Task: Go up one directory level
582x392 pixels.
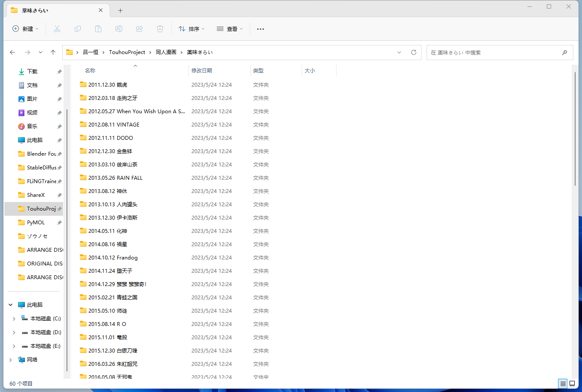Action: pyautogui.click(x=53, y=52)
